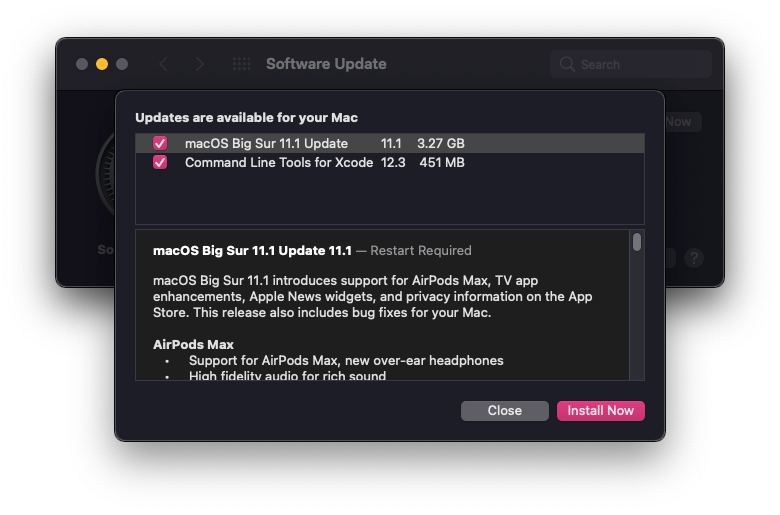Click the gray close window dot

pos(82,64)
